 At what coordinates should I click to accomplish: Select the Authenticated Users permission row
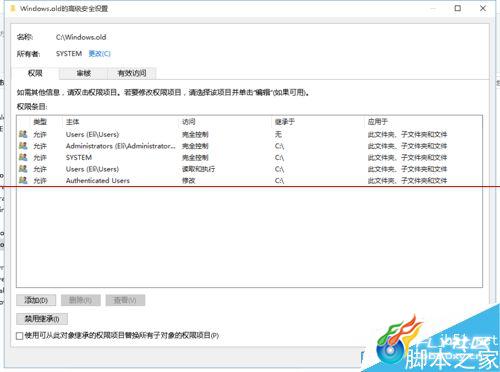(249, 181)
